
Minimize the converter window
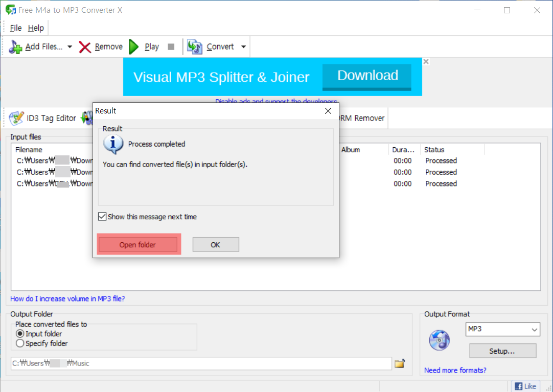[477, 10]
